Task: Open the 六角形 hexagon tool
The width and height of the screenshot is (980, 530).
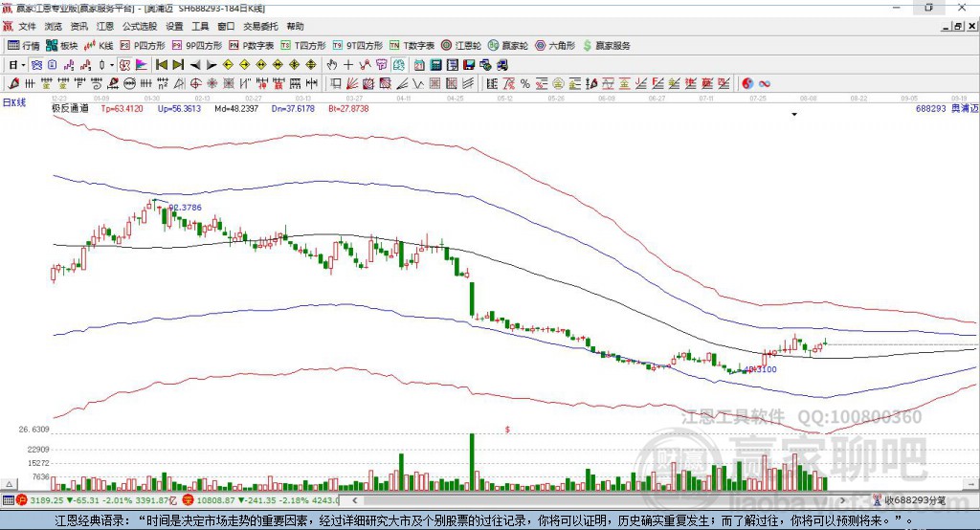Action: click(x=555, y=46)
